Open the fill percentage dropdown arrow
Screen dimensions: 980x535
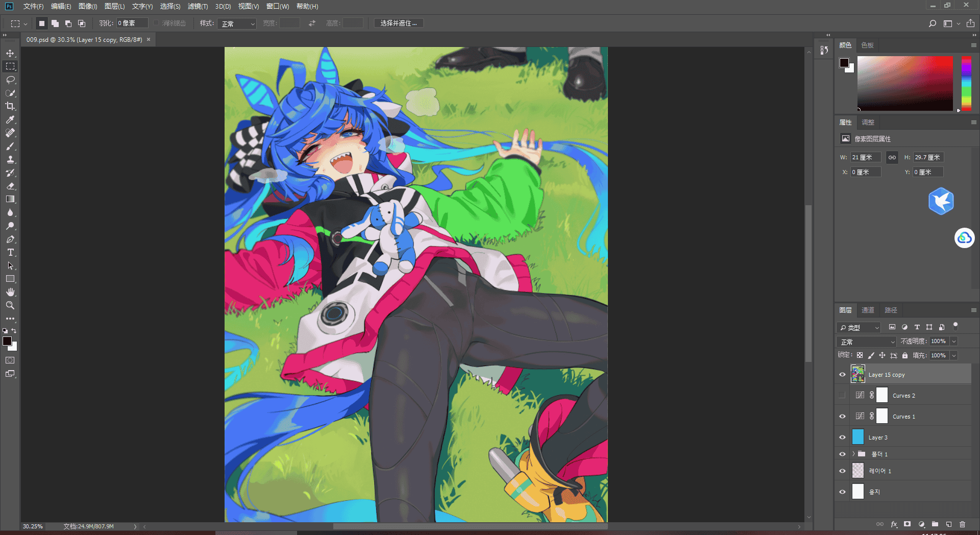(x=953, y=355)
